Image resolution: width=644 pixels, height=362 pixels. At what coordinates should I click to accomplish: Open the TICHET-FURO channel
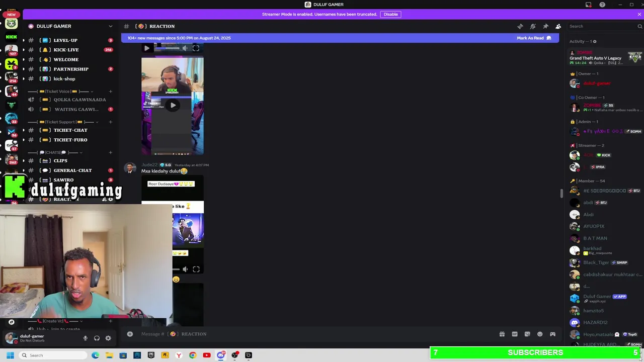coord(70,140)
